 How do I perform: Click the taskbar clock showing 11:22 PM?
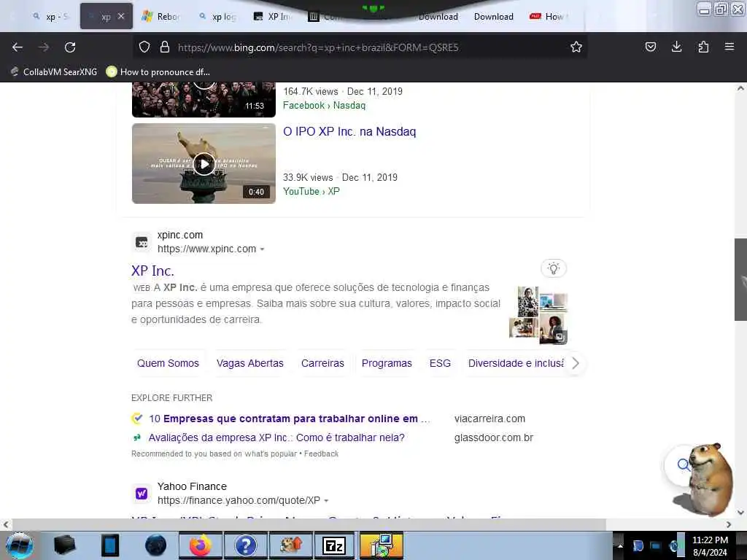point(710,546)
